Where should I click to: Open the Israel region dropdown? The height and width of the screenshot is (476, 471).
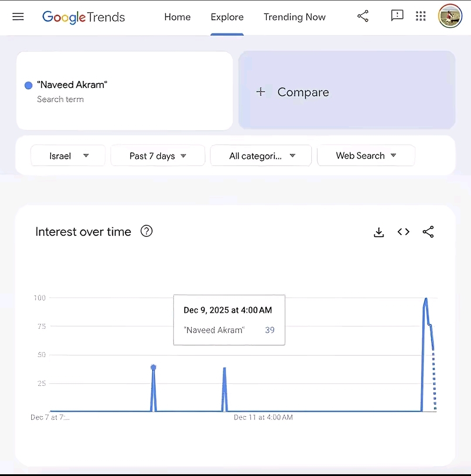coord(68,155)
